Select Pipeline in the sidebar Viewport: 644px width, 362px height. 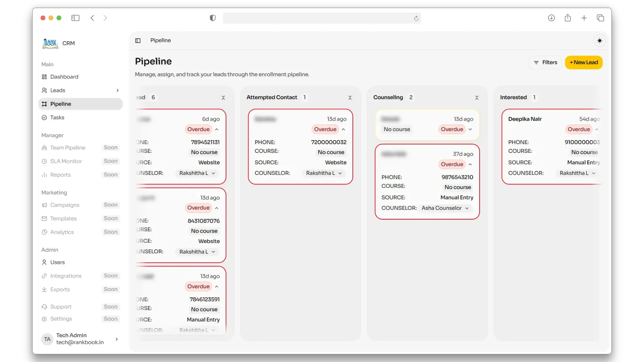pos(80,104)
